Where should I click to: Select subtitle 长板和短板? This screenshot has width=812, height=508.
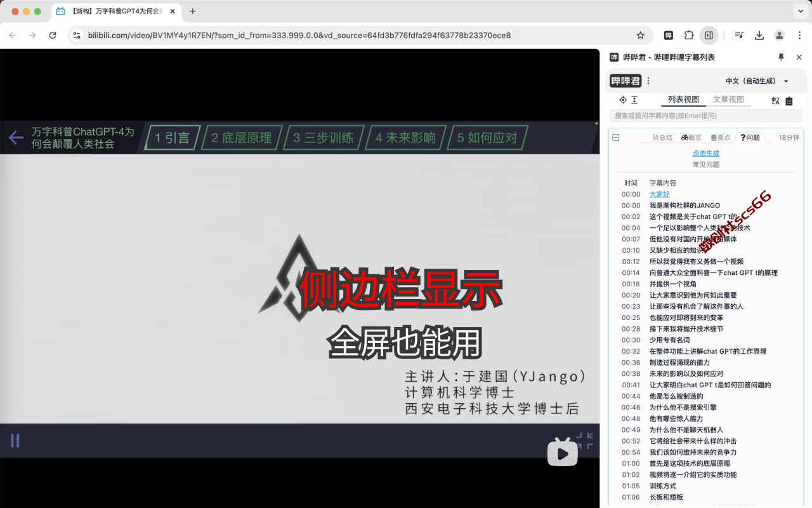[666, 497]
